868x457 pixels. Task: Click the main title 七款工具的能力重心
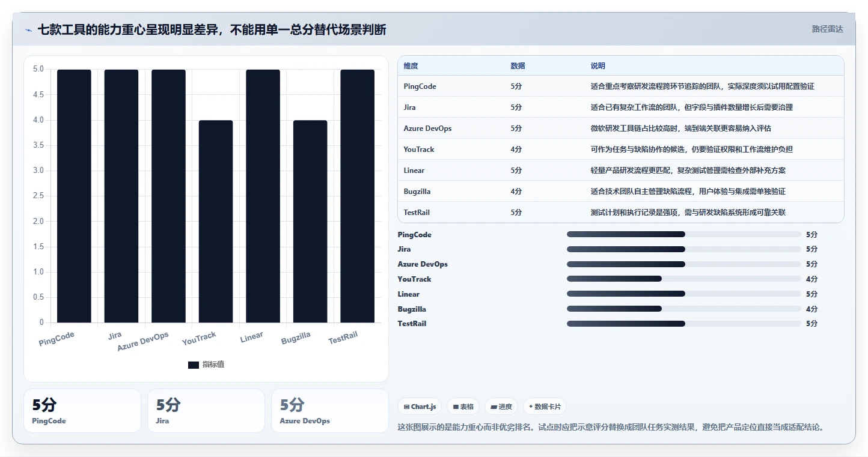pyautogui.click(x=212, y=29)
